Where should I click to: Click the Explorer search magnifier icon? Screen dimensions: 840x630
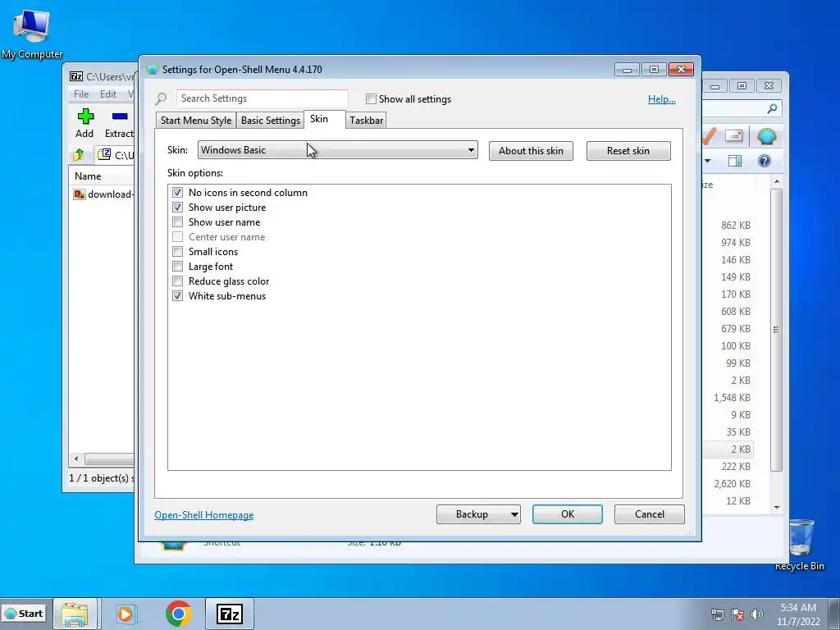(772, 109)
